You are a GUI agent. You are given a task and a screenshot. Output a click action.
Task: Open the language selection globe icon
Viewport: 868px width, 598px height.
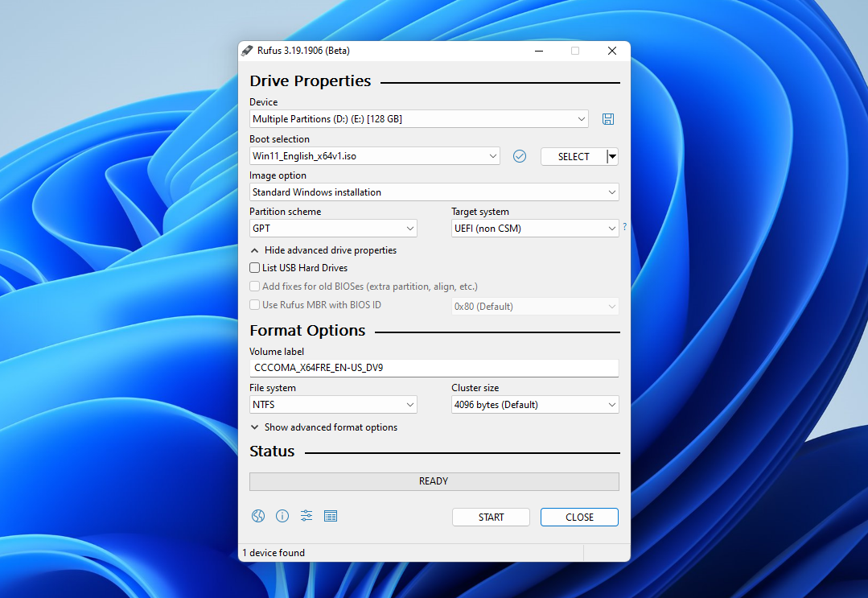[x=257, y=516]
